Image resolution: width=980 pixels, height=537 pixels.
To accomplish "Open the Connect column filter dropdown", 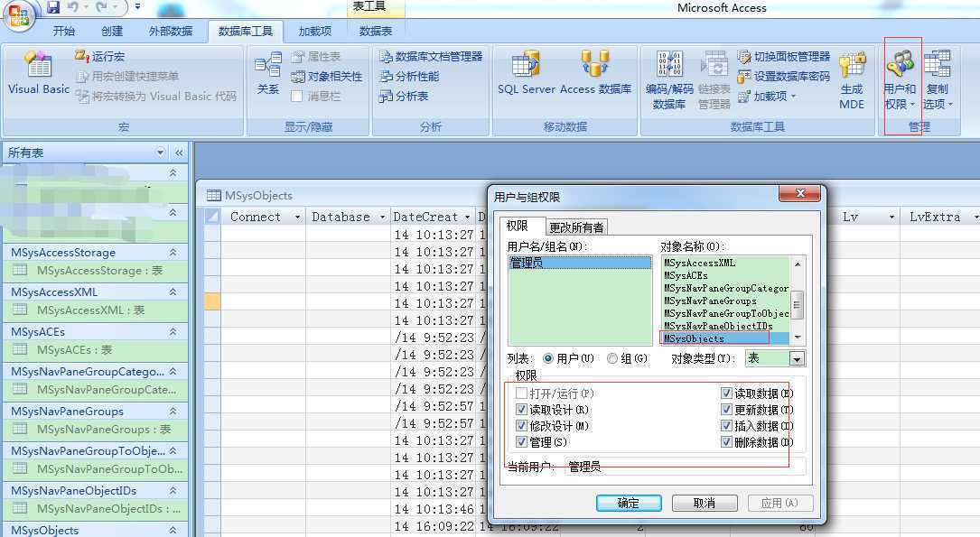I will (297, 218).
